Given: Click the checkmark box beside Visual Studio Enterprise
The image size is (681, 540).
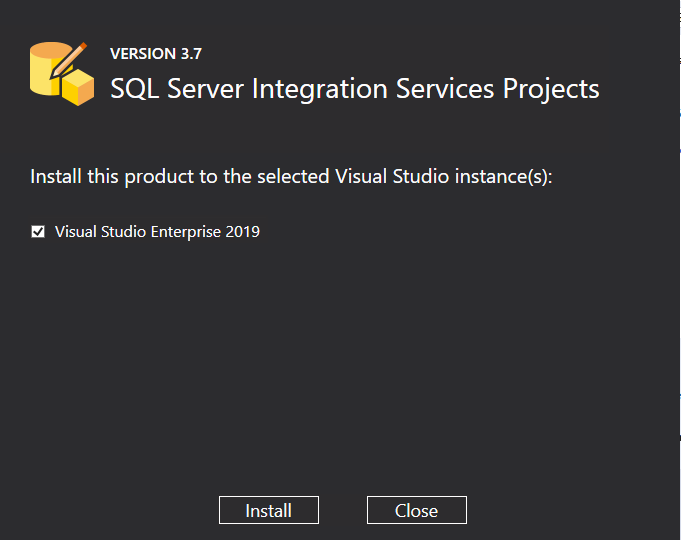Looking at the screenshot, I should coord(38,232).
